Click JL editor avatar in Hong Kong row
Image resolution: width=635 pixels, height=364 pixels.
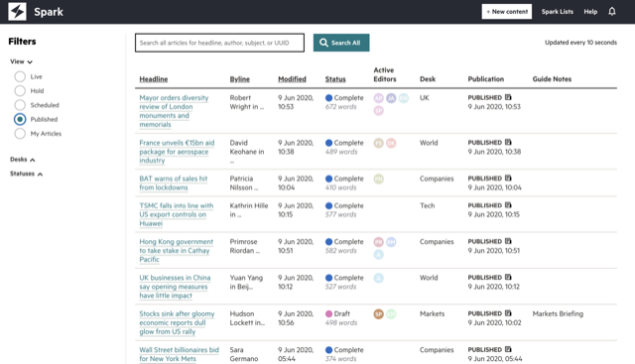[378, 254]
